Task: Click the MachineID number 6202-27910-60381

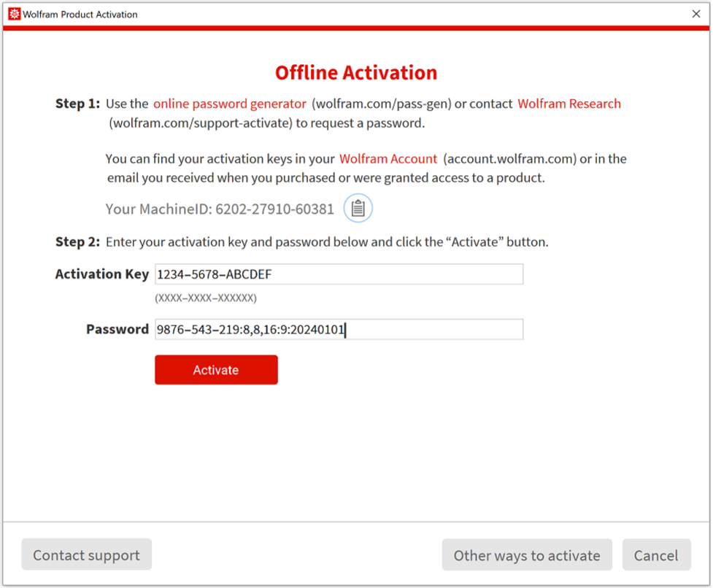Action: [274, 209]
